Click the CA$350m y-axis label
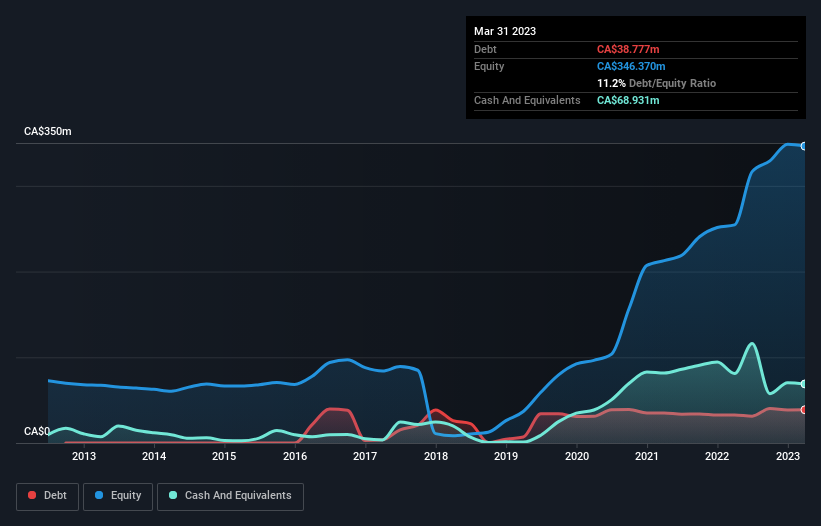Image resolution: width=821 pixels, height=526 pixels. point(48,131)
